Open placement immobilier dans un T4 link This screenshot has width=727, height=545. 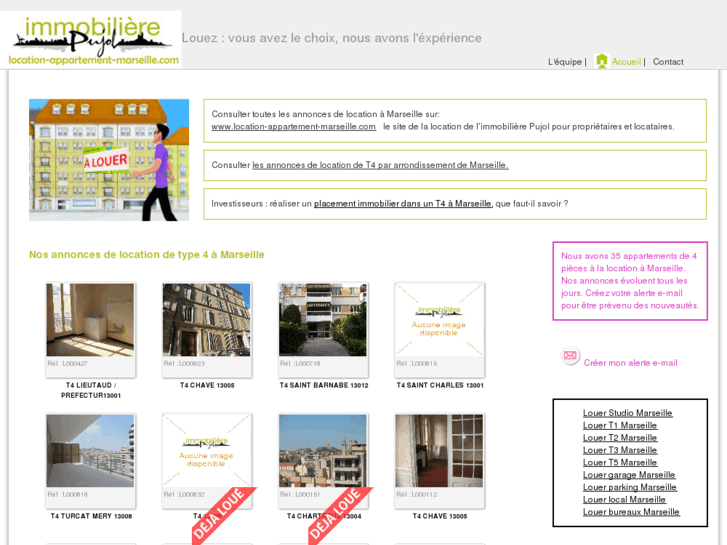[x=402, y=204]
